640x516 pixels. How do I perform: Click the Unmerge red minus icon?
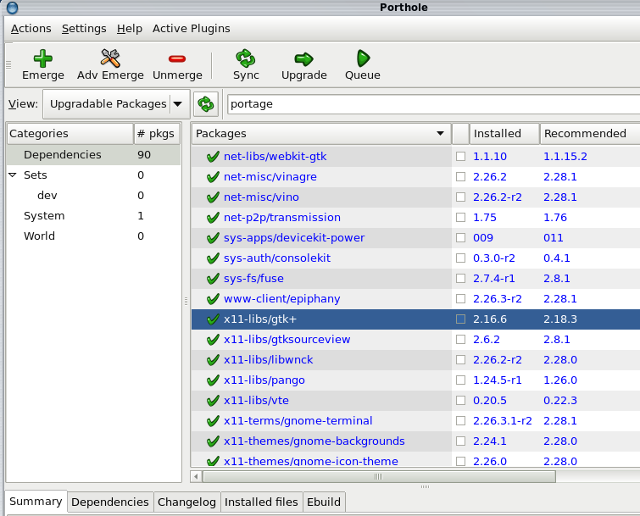pyautogui.click(x=177, y=59)
